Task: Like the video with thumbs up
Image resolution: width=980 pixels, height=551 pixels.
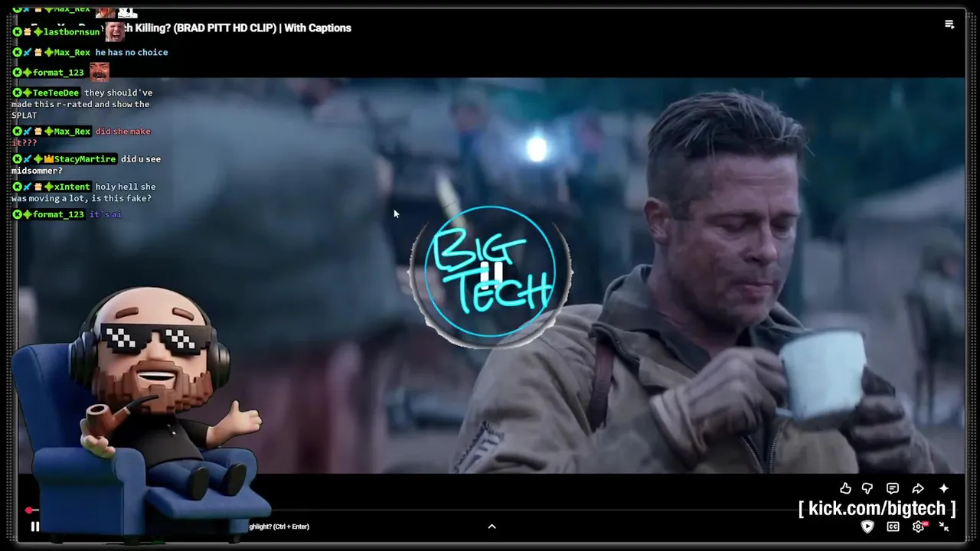Action: pyautogui.click(x=845, y=488)
